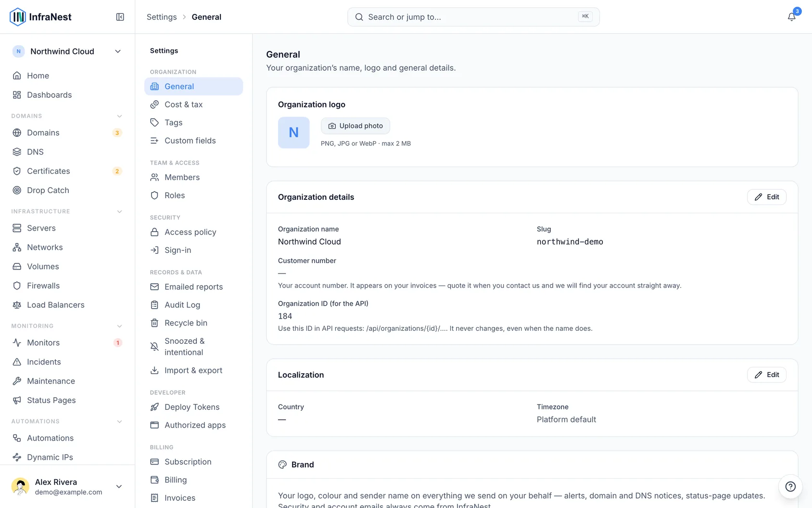Image resolution: width=812 pixels, height=508 pixels.
Task: Click the InfraNest logo
Action: [40, 17]
